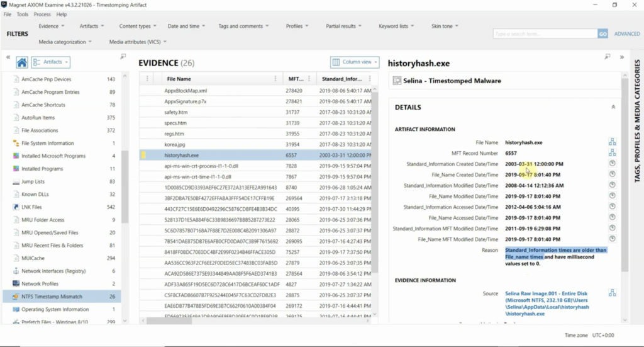644x347 pixels.
Task: Open Artifacts filter dropdown
Action: pos(92,26)
